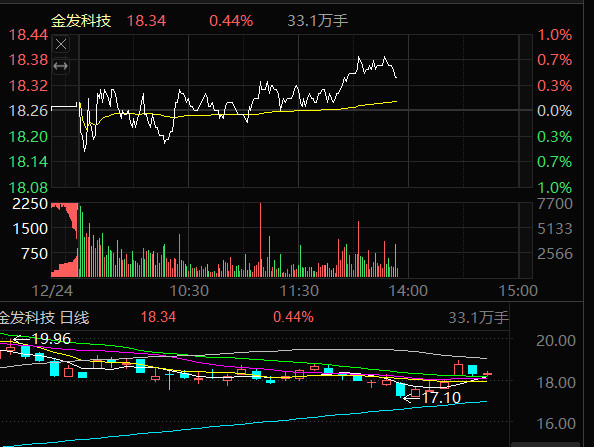Viewport: 594px width, 447px height.
Task: Click the 18.00 daily chart axis label
Action: click(556, 383)
